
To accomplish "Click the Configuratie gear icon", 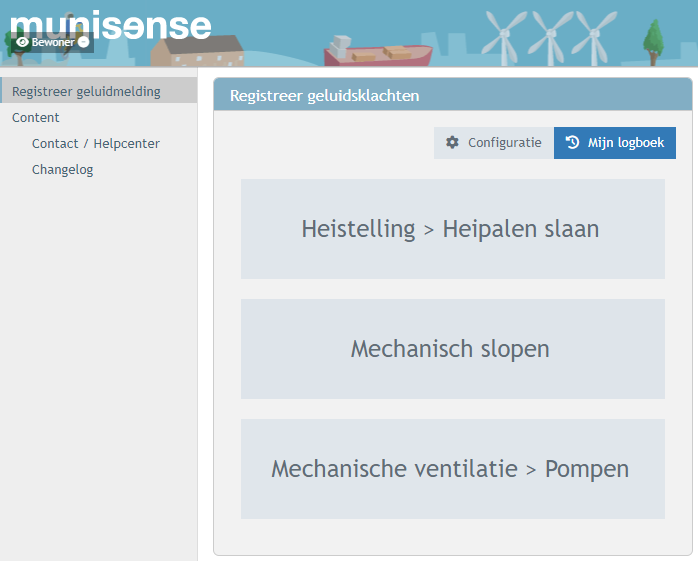I will 452,143.
